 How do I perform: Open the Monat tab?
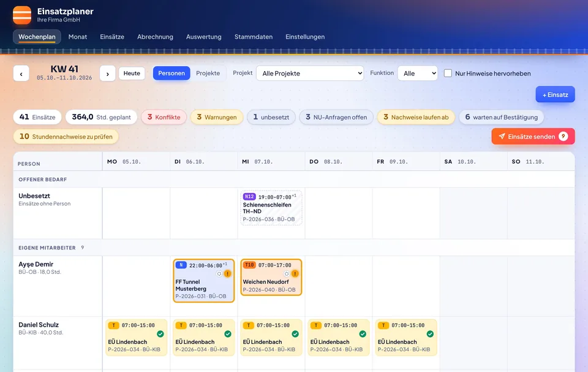click(x=78, y=37)
